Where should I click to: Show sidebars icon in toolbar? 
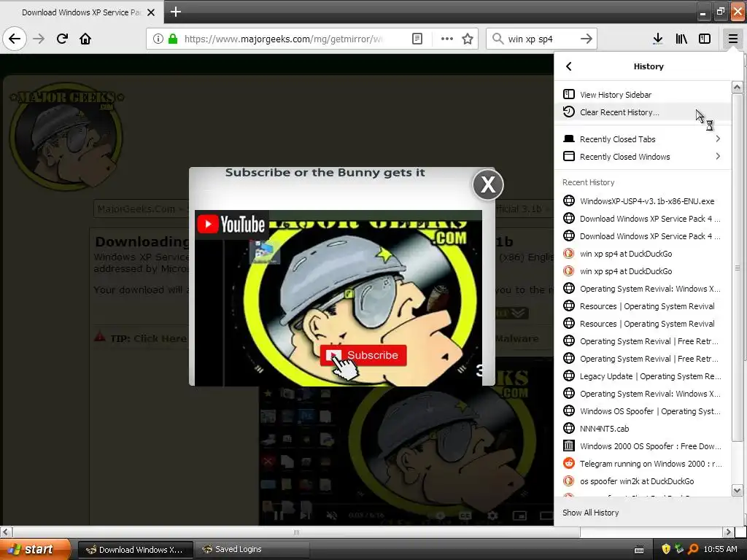coord(705,39)
